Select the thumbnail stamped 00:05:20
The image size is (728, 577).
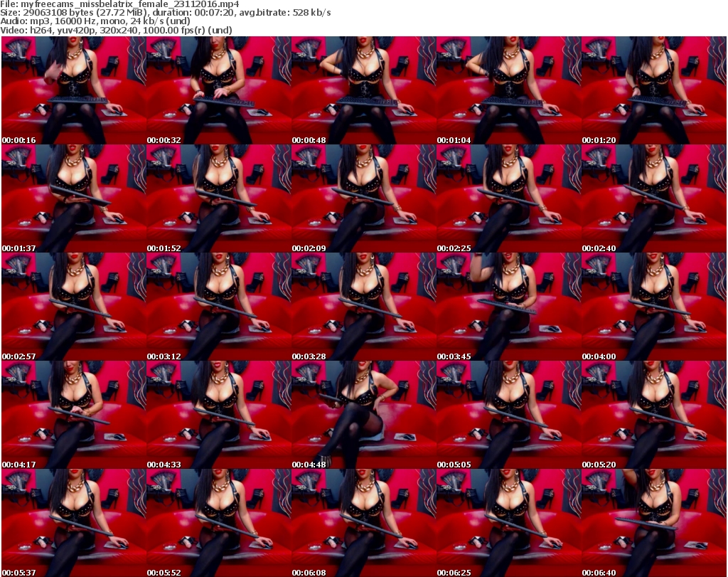click(x=654, y=415)
